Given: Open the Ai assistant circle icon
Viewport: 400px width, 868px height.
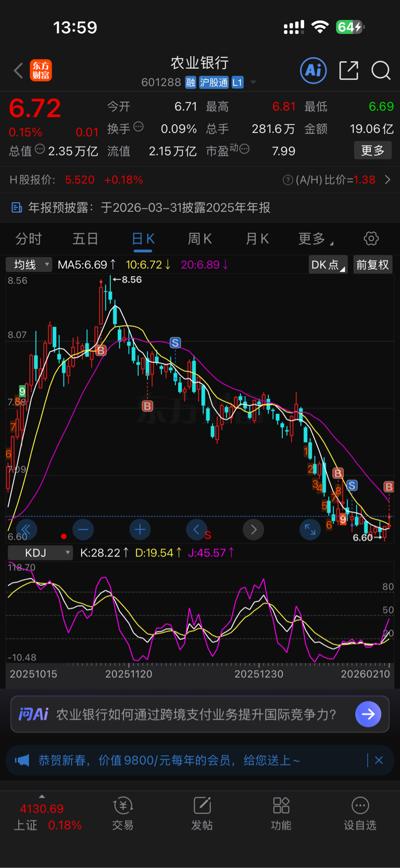Looking at the screenshot, I should pyautogui.click(x=314, y=70).
